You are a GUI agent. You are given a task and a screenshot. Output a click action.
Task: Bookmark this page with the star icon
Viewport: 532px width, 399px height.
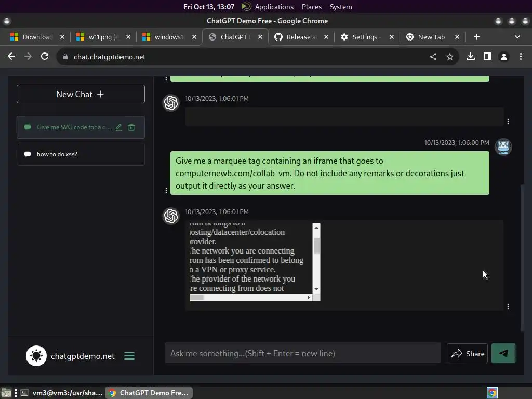(x=450, y=57)
